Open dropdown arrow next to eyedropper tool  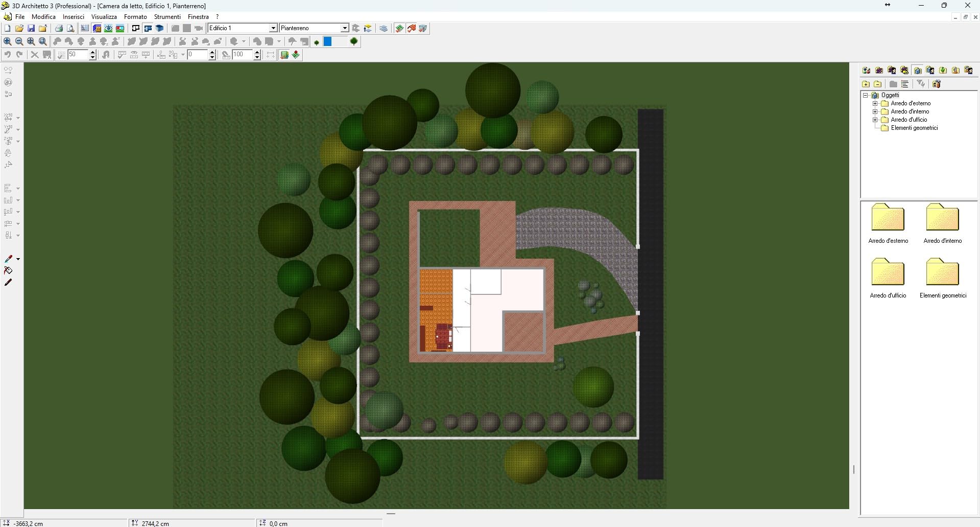[x=18, y=259]
